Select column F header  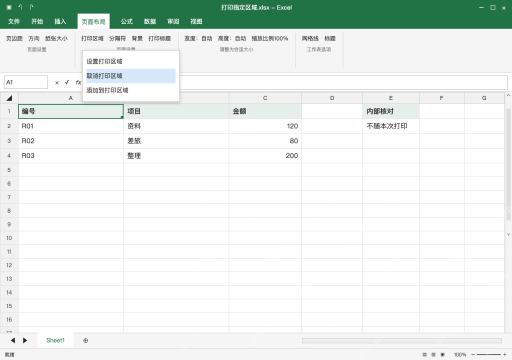pos(442,98)
